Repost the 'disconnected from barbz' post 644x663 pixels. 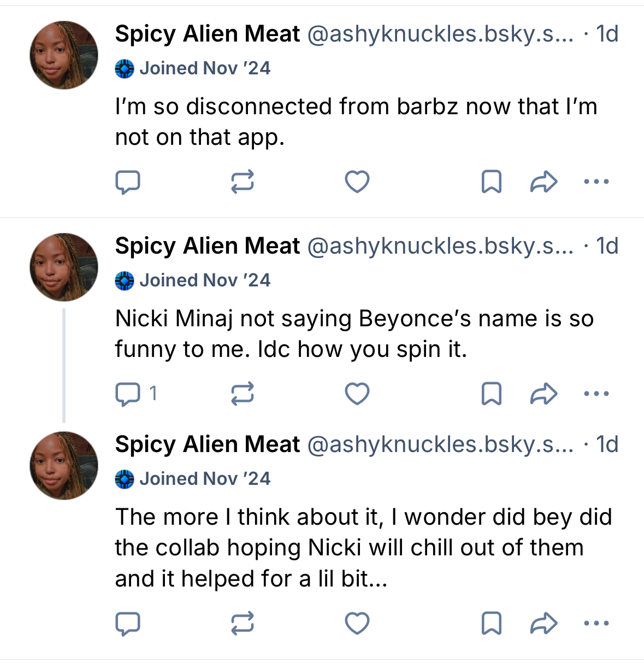click(242, 182)
